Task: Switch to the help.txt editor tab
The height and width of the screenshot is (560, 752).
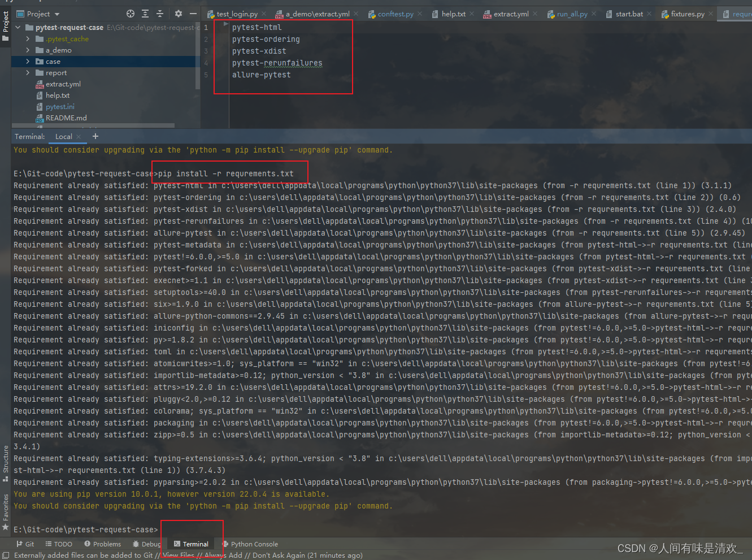Action: [453, 14]
